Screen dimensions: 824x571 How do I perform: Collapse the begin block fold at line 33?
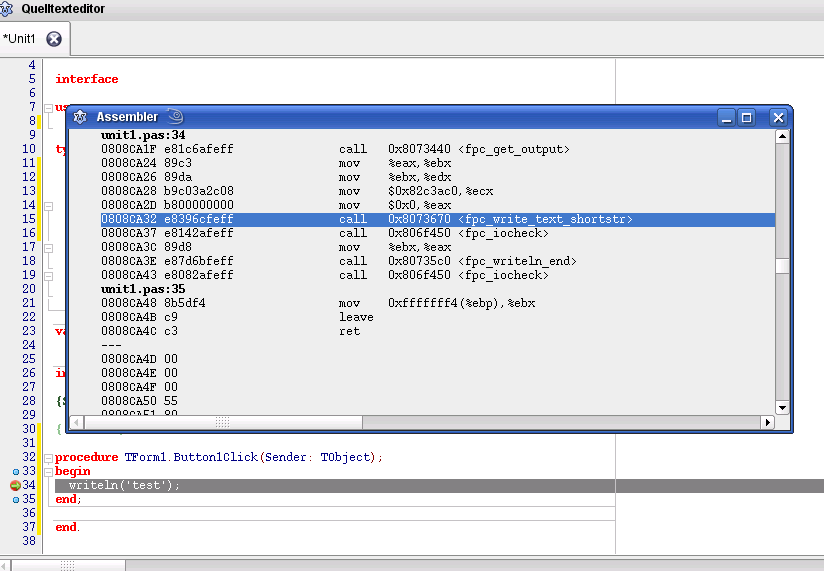click(x=47, y=471)
